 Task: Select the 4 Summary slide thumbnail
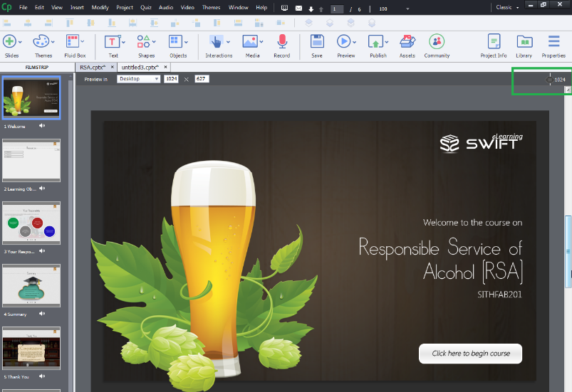31,285
